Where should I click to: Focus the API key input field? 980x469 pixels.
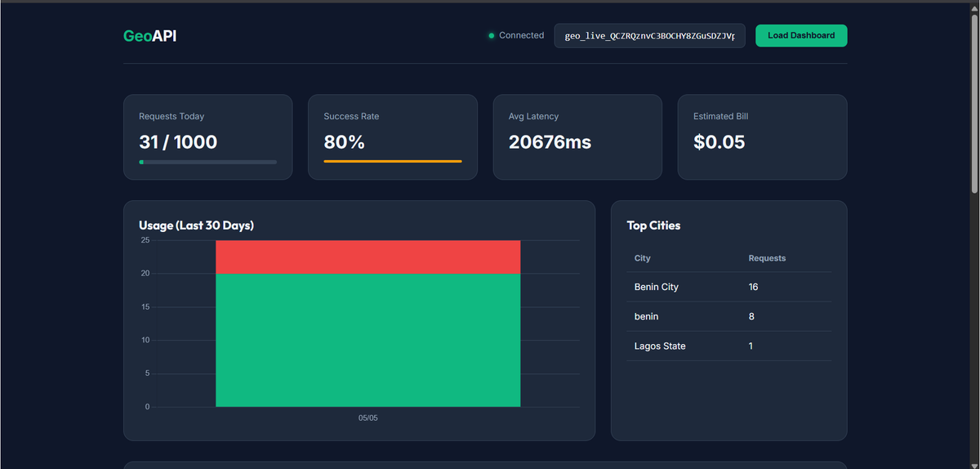pyautogui.click(x=649, y=36)
